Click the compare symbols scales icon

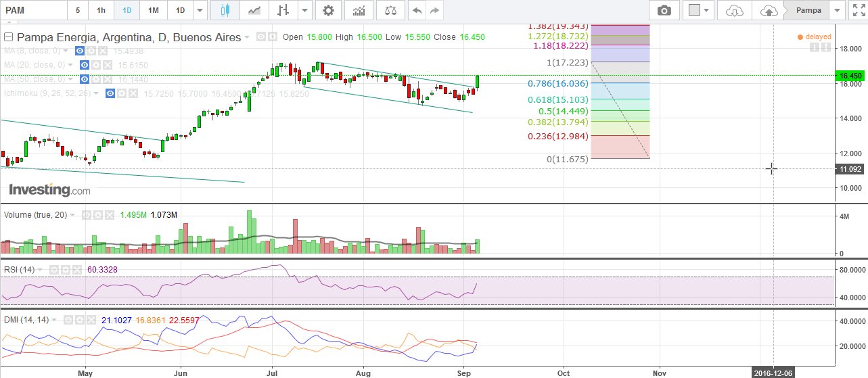click(391, 10)
